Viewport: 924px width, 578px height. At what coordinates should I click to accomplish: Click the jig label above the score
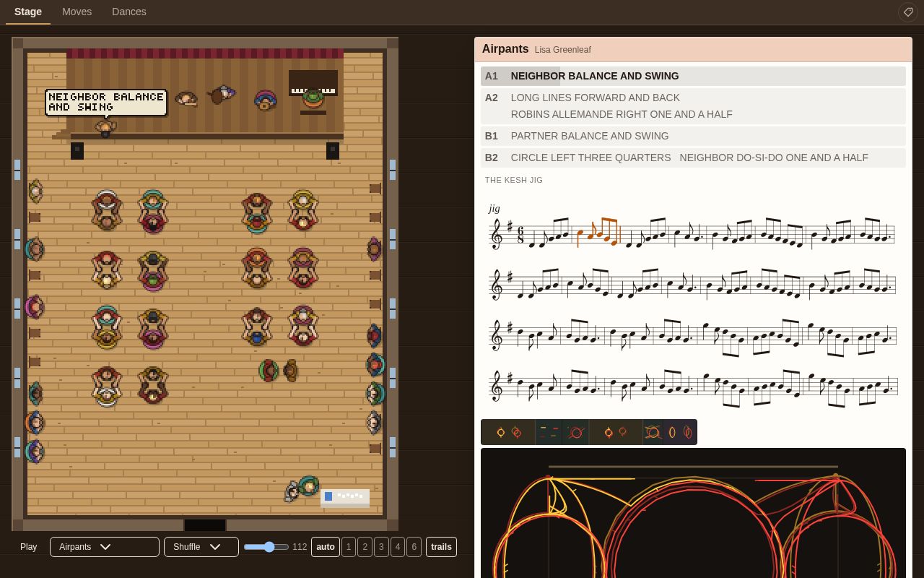tap(494, 208)
